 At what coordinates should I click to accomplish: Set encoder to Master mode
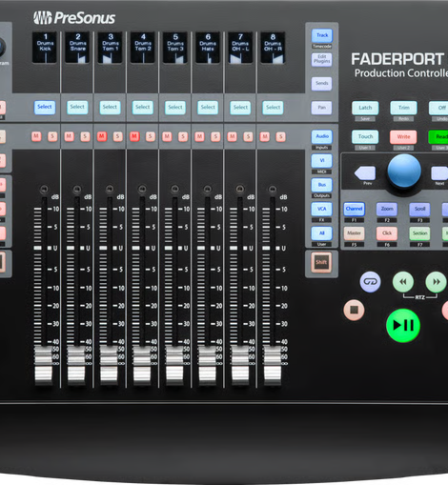(x=354, y=233)
